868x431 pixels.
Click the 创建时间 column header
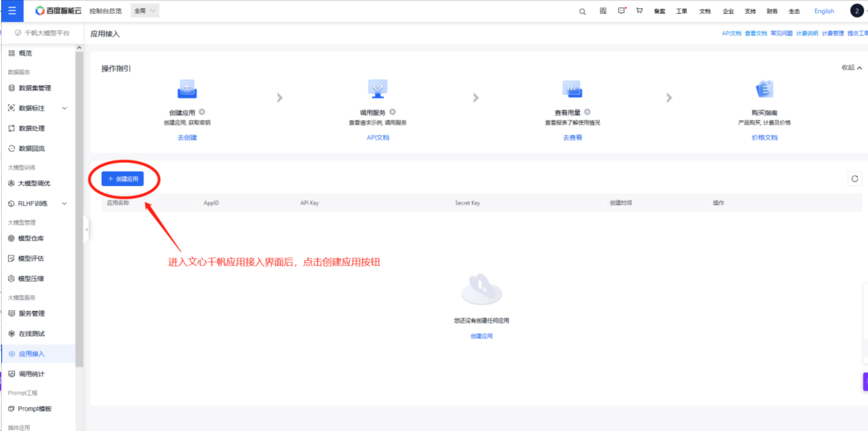pos(621,203)
